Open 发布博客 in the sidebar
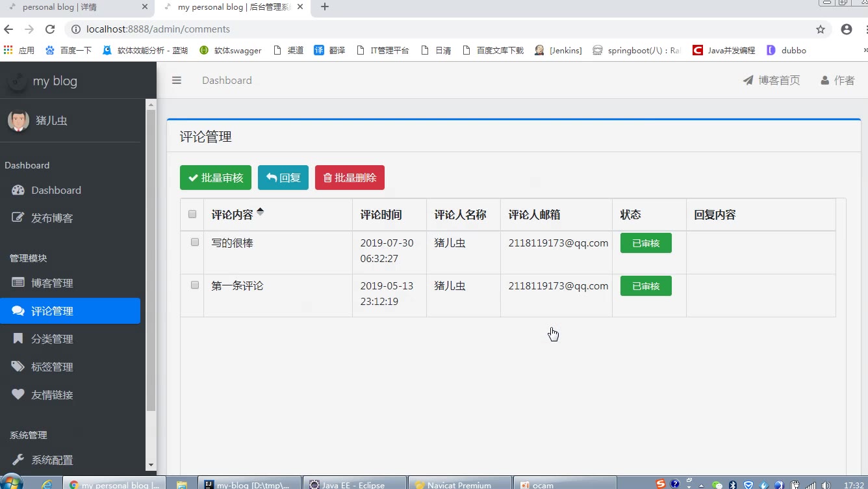Viewport: 868px width, 489px height. coord(70,218)
